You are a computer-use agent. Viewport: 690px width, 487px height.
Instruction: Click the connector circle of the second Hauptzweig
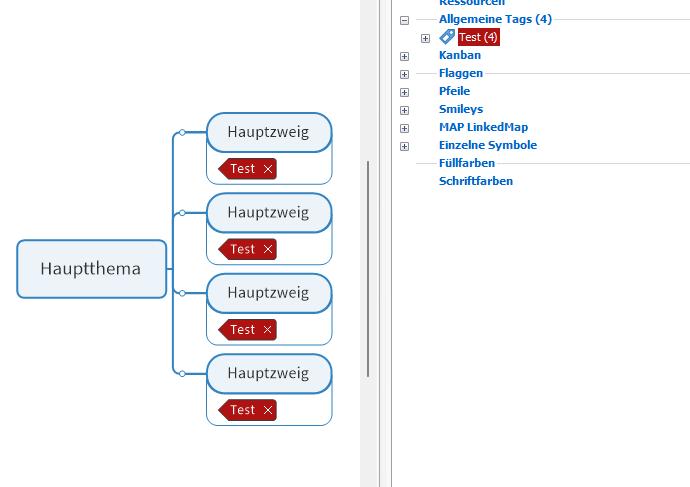pyautogui.click(x=182, y=212)
